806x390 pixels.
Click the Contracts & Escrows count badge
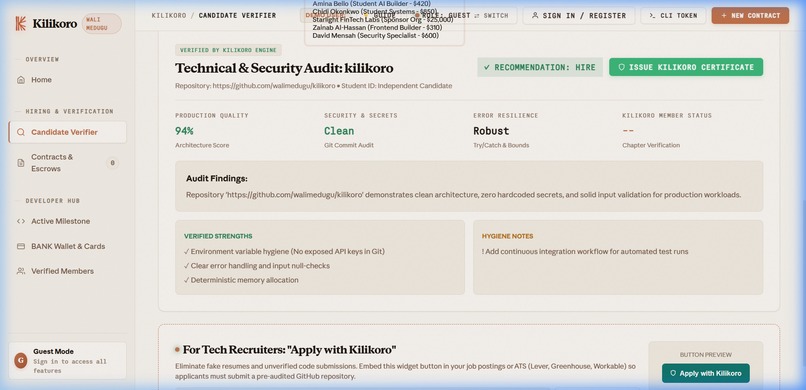[112, 163]
